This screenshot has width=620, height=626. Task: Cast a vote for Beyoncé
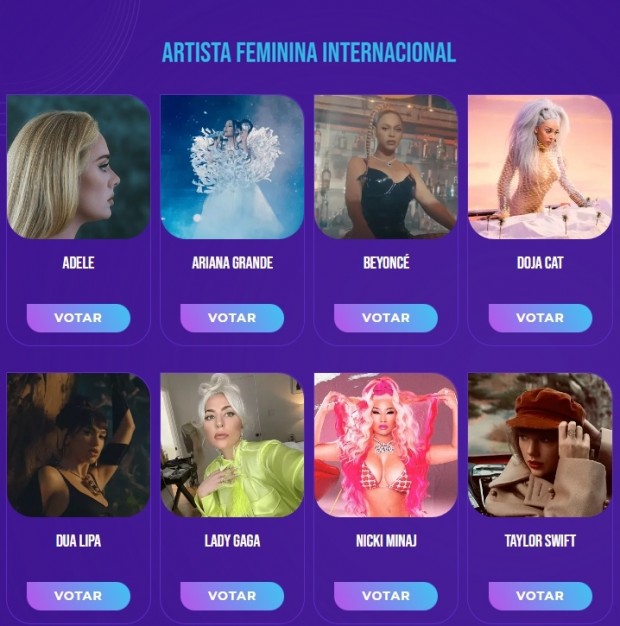pos(386,318)
